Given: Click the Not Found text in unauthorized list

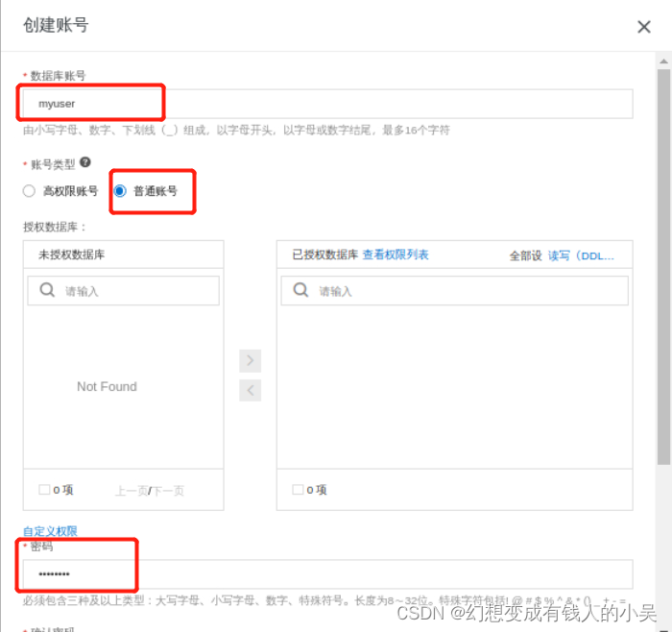Looking at the screenshot, I should click(107, 387).
